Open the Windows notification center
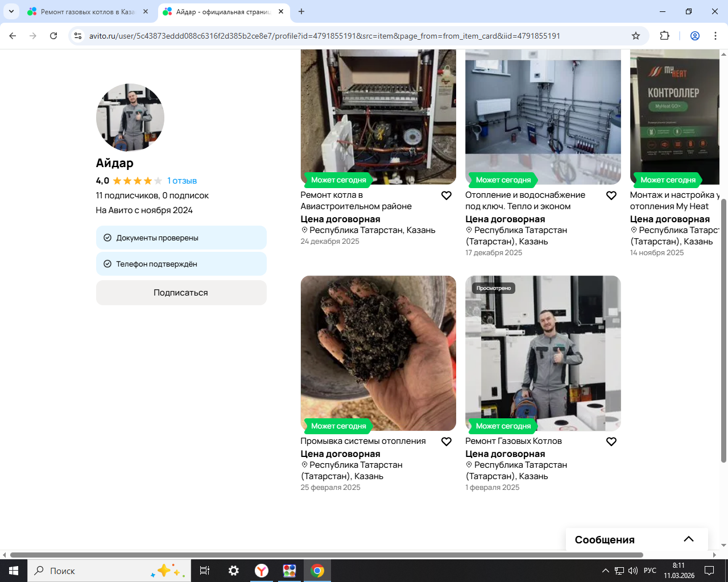 point(709,571)
